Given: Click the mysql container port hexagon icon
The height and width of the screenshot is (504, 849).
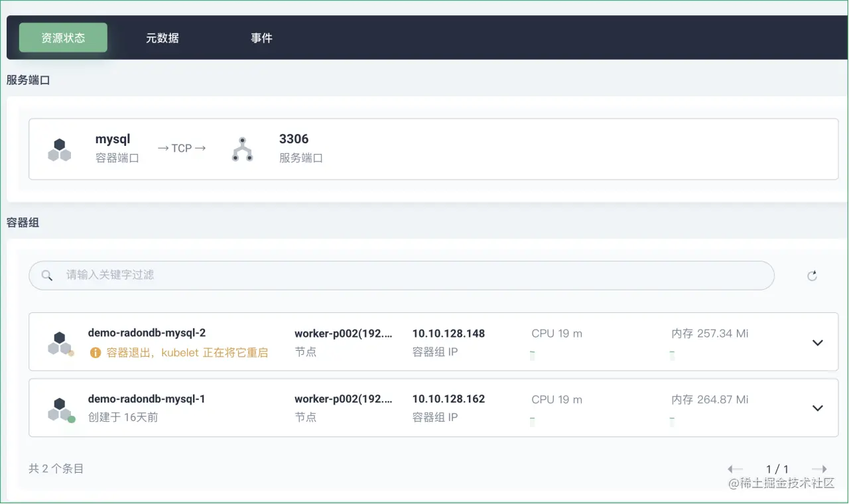Looking at the screenshot, I should point(60,149).
